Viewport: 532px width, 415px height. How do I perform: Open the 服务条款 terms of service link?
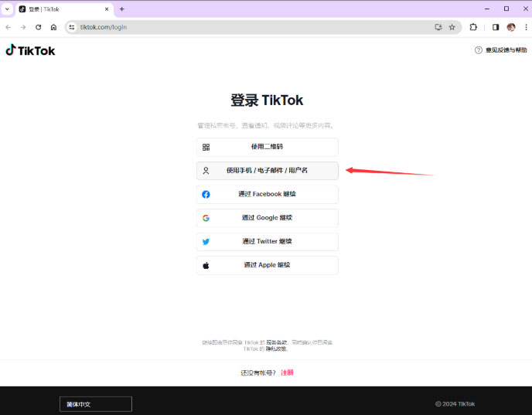(277, 342)
